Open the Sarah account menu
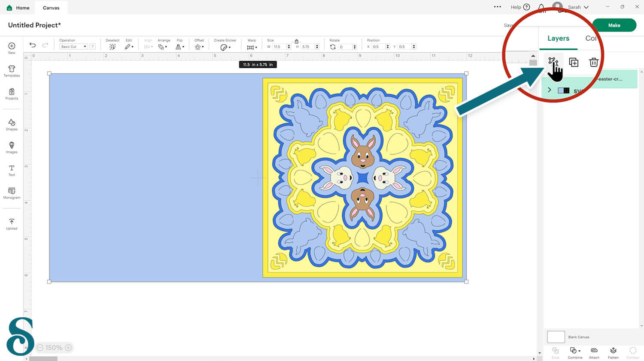The image size is (644, 361). point(578,7)
